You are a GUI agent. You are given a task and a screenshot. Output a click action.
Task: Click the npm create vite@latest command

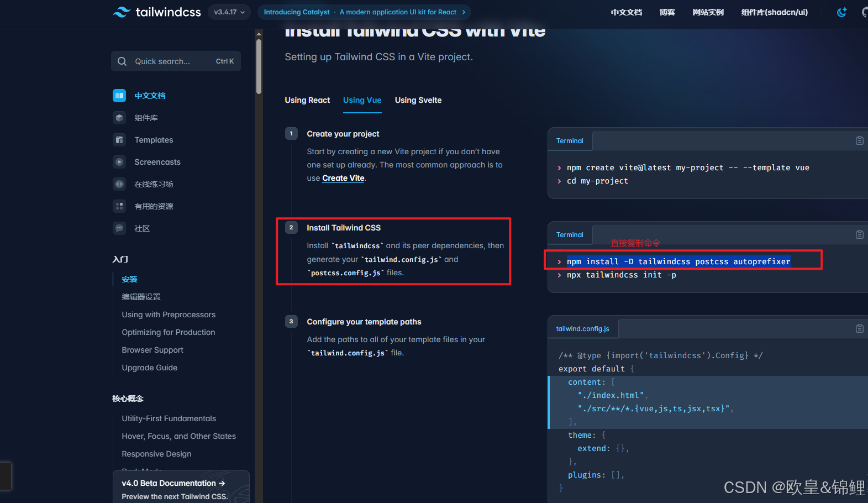click(688, 167)
